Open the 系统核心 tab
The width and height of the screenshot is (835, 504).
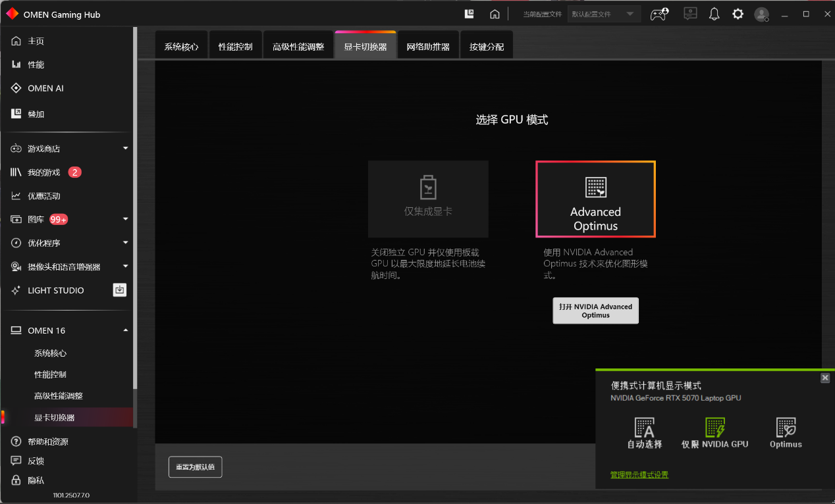tap(181, 44)
